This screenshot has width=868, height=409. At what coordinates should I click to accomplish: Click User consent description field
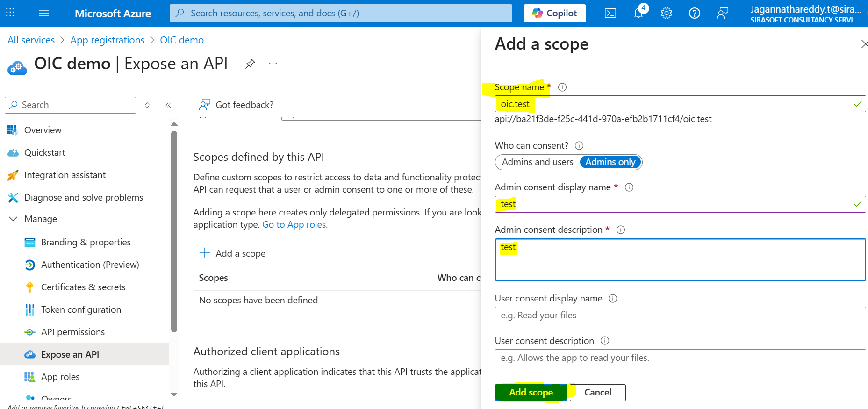pyautogui.click(x=680, y=359)
